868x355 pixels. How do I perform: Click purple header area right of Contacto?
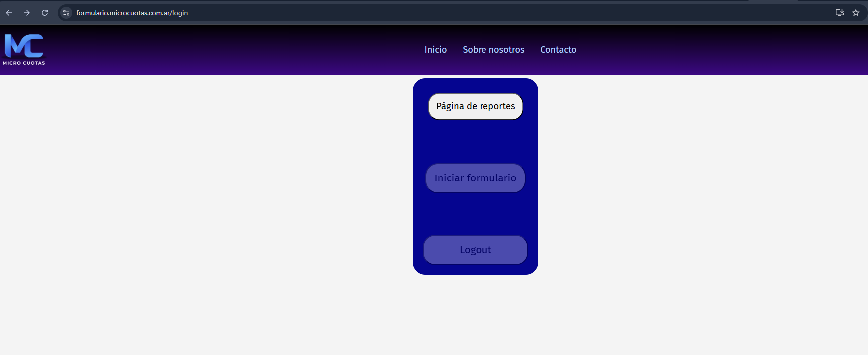click(721, 50)
